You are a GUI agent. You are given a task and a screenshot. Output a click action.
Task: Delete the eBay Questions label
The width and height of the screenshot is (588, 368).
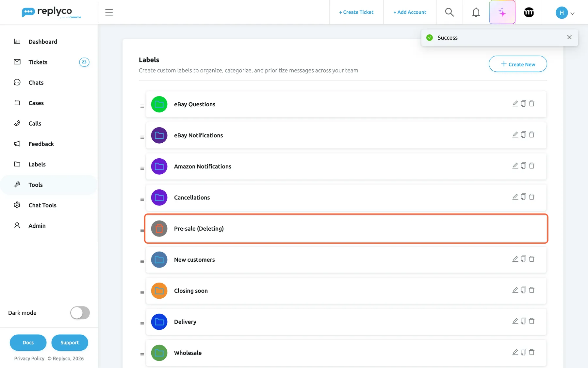click(x=531, y=104)
